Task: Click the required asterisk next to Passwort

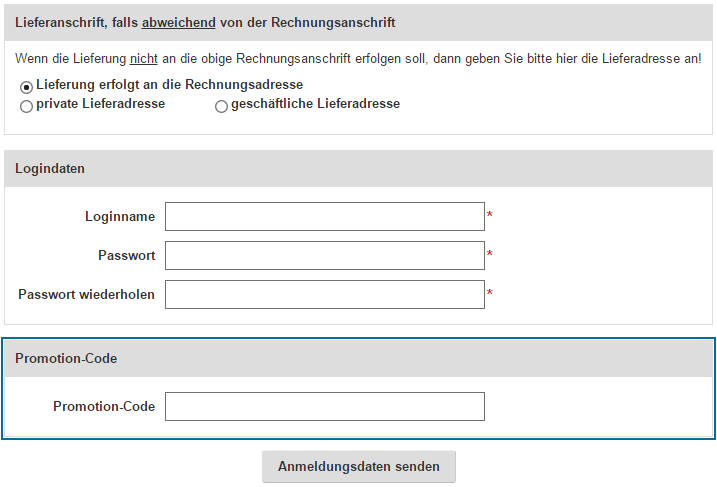Action: [x=490, y=253]
